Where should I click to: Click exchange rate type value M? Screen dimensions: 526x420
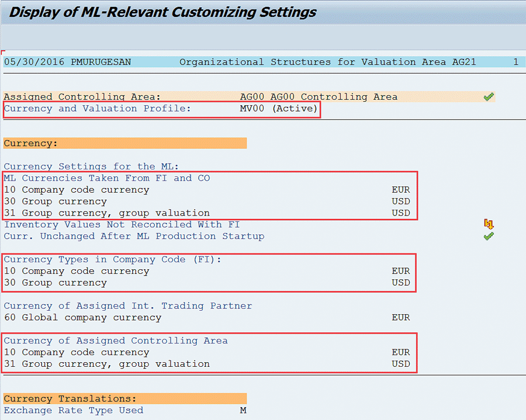(x=243, y=410)
